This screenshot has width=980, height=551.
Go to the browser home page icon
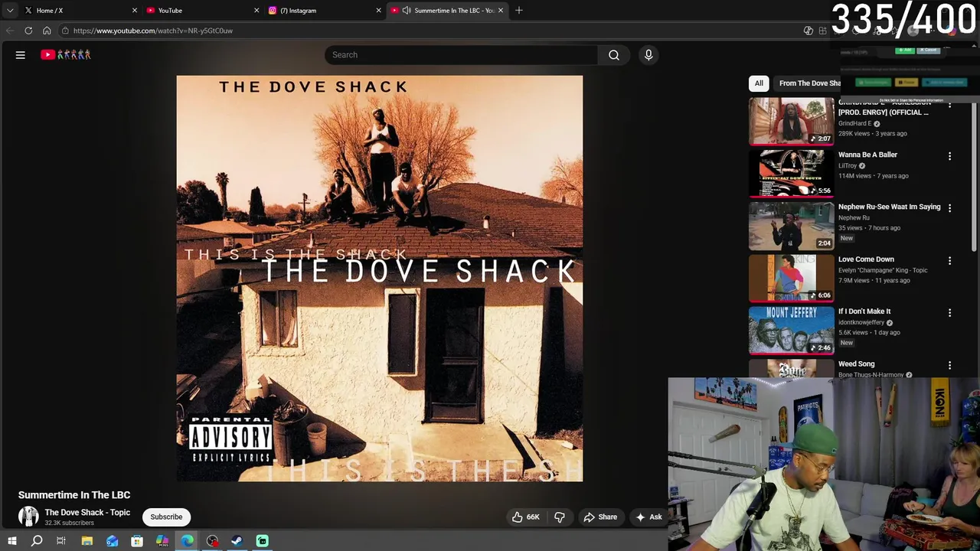coord(47,31)
